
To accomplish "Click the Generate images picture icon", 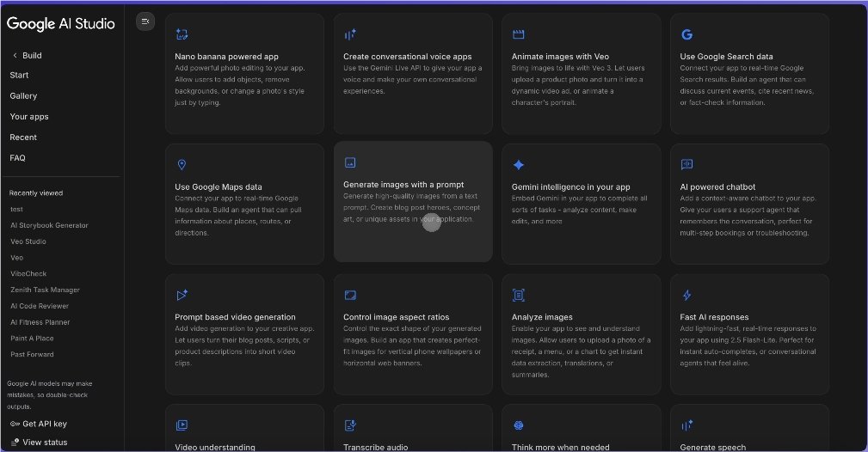I will (350, 162).
